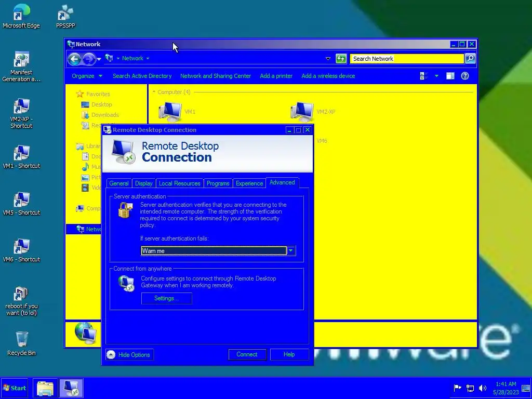Switch to Local Resources tab
The image size is (532, 399).
coord(179,183)
